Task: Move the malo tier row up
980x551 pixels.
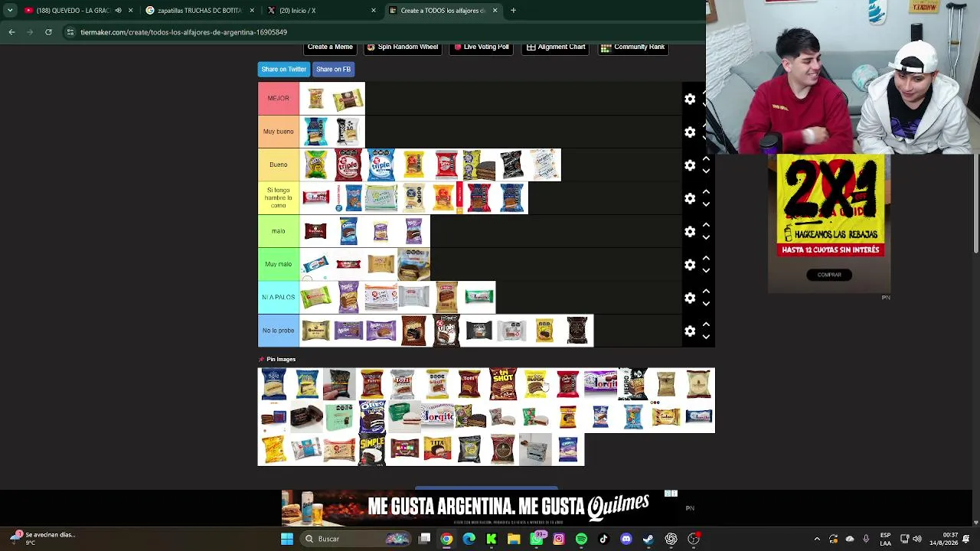Action: (x=706, y=225)
